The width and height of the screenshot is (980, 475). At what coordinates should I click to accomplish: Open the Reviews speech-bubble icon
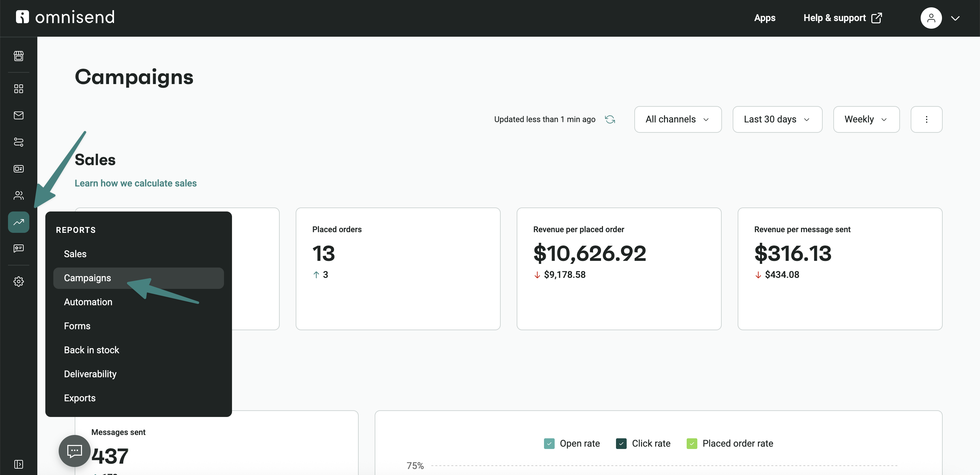click(x=18, y=249)
